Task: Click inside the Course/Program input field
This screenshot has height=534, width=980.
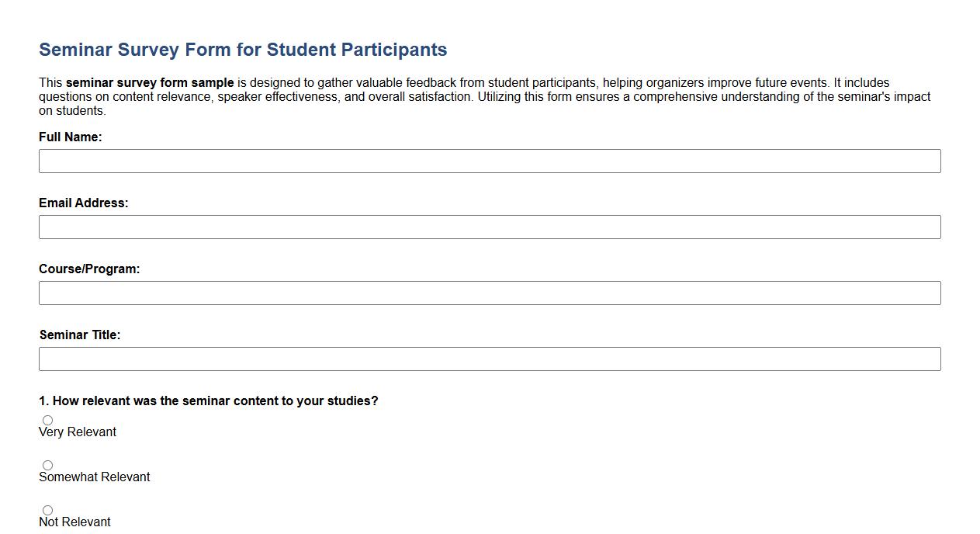Action: (489, 293)
